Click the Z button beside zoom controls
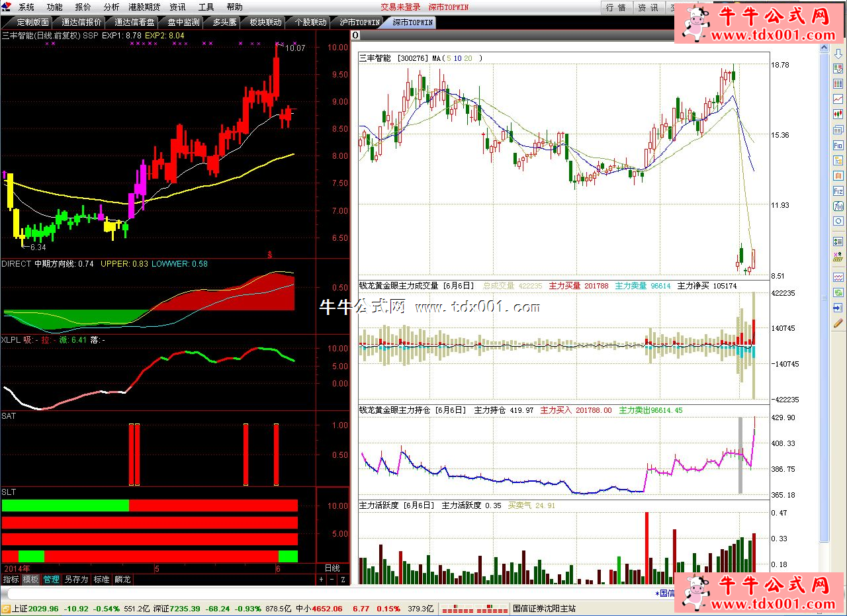847x616 pixels. tap(343, 580)
